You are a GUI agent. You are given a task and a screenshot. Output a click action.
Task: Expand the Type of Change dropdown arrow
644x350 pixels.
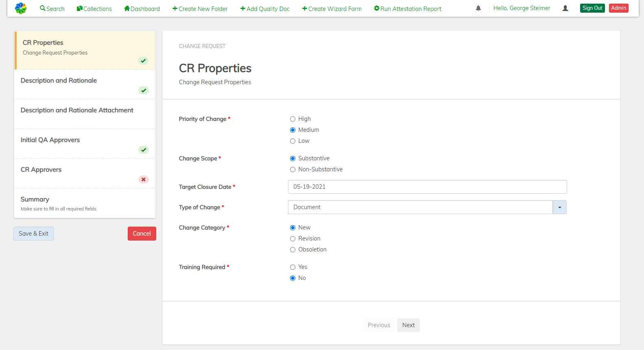[559, 207]
